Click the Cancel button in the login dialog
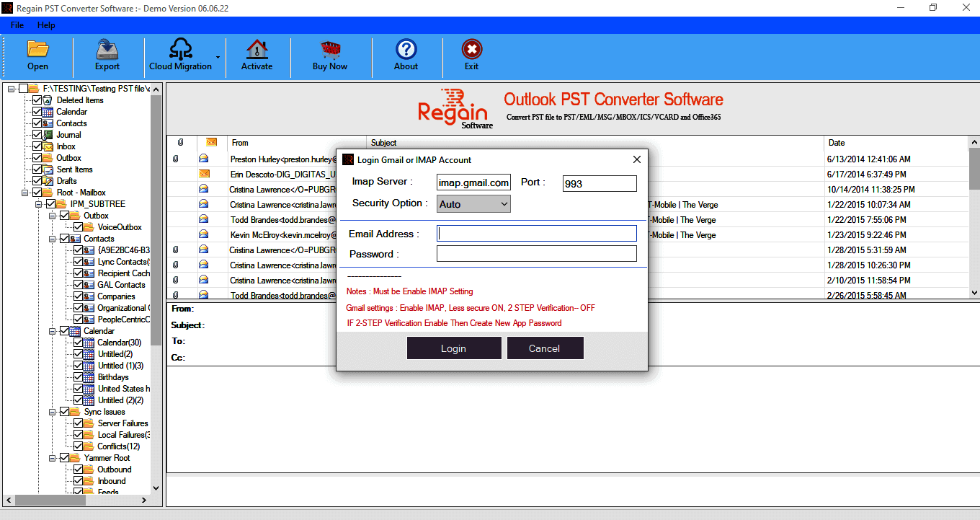This screenshot has width=980, height=520. [x=545, y=348]
